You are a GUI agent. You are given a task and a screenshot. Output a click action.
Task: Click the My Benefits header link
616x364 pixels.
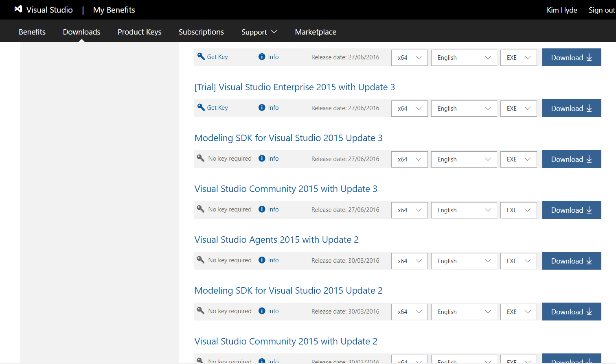pyautogui.click(x=114, y=10)
